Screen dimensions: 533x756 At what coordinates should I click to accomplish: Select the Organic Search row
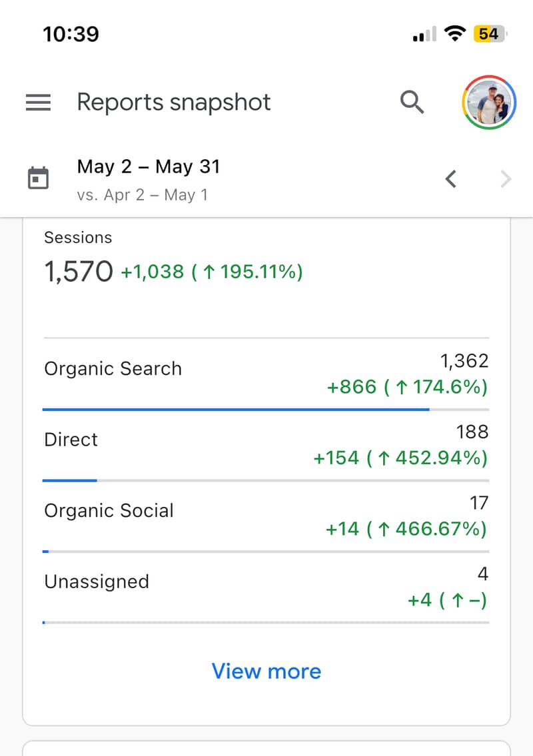266,374
